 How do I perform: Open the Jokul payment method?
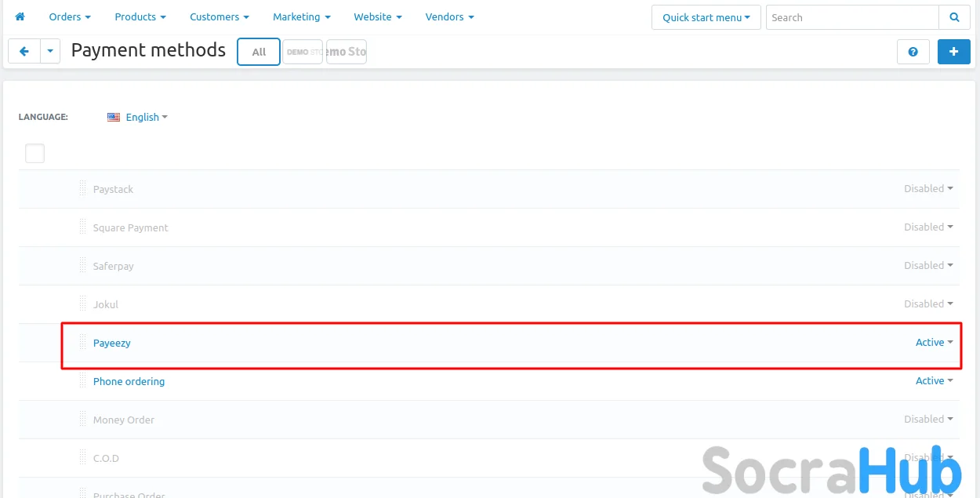click(106, 304)
